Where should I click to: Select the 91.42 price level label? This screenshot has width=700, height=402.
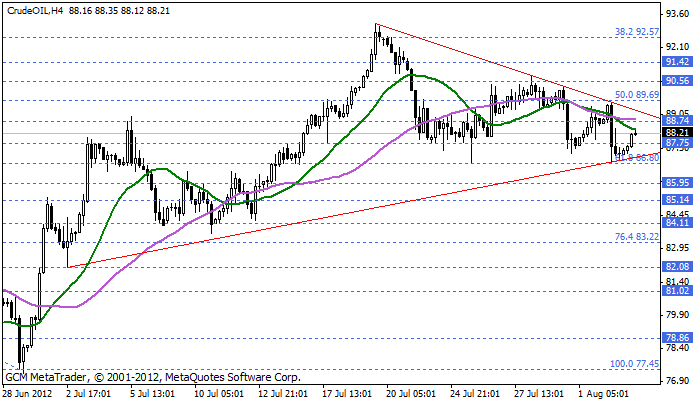[x=678, y=62]
